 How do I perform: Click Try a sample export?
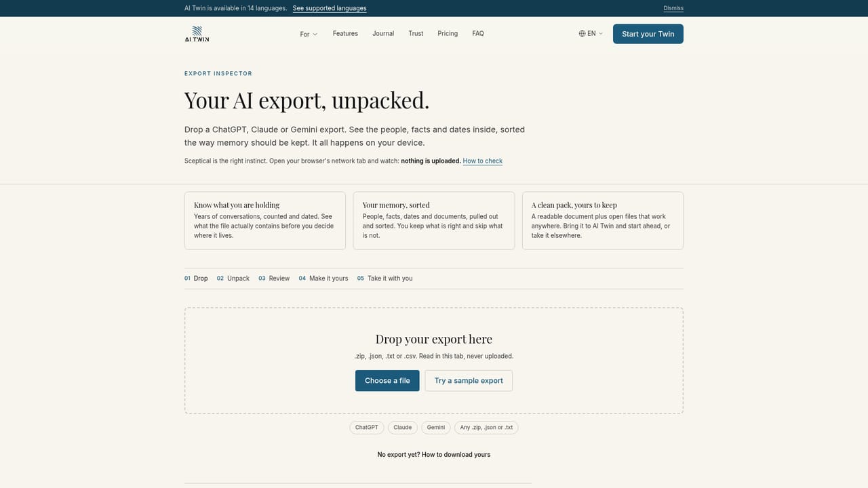point(469,381)
